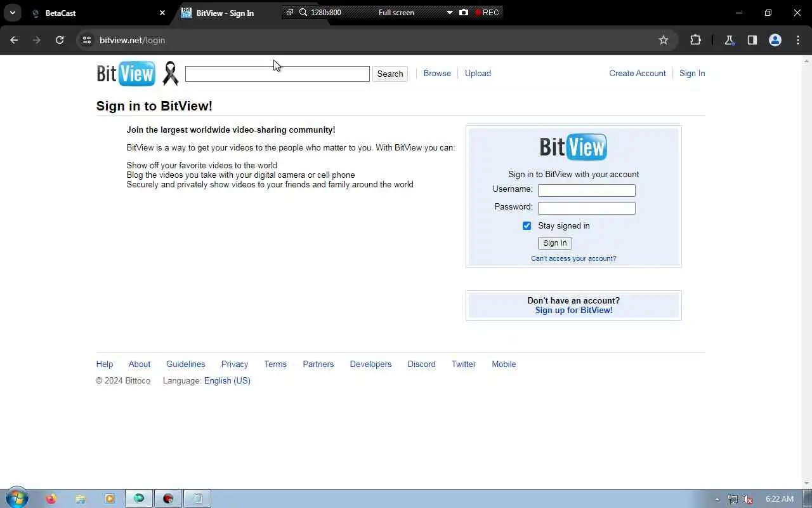The width and height of the screenshot is (812, 508).
Task: Open the Privacy footer link
Action: (235, 364)
